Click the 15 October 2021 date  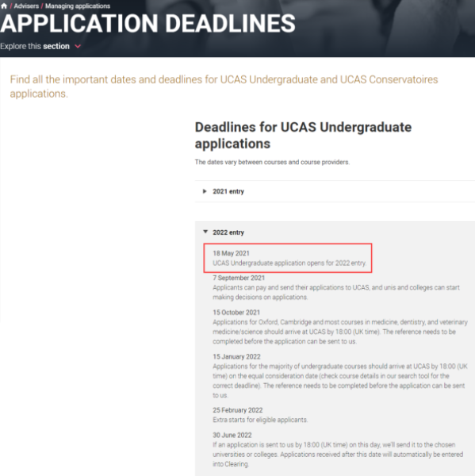click(236, 313)
